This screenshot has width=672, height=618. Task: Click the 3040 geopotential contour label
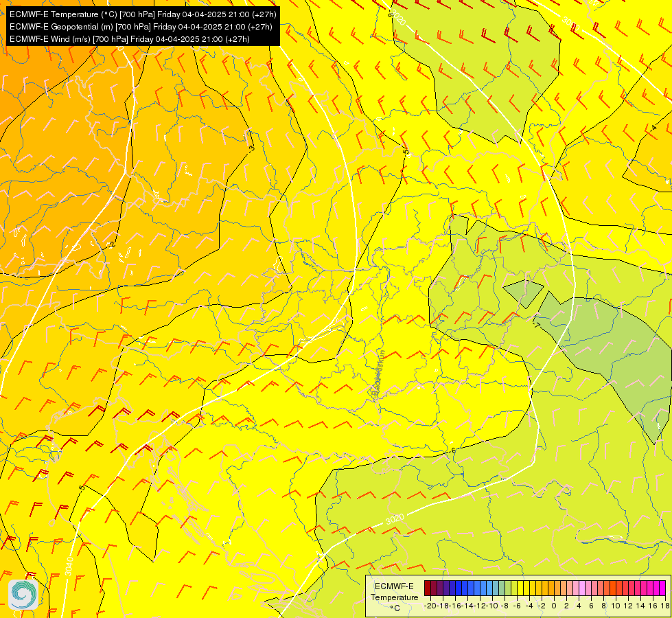point(69,566)
